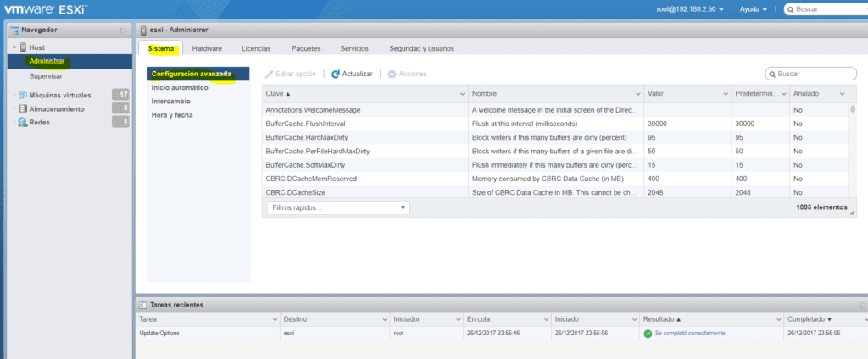Click the Almacenamiento count badge 3

[x=120, y=108]
